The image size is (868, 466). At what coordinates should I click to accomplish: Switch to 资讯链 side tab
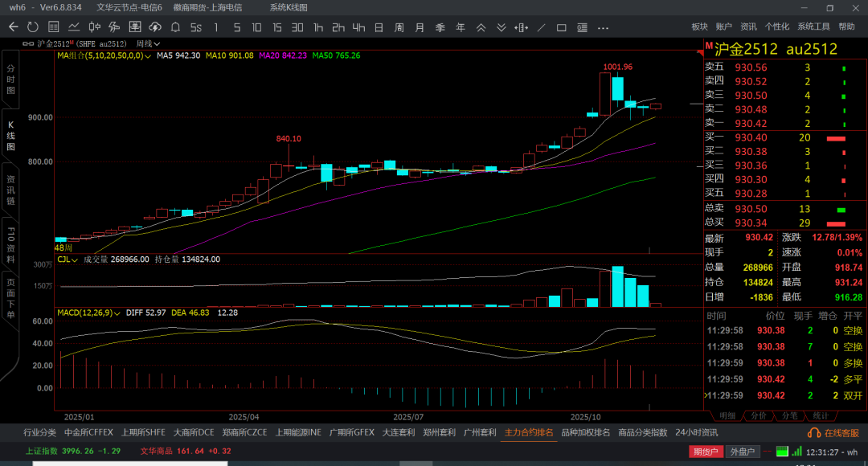(10, 190)
